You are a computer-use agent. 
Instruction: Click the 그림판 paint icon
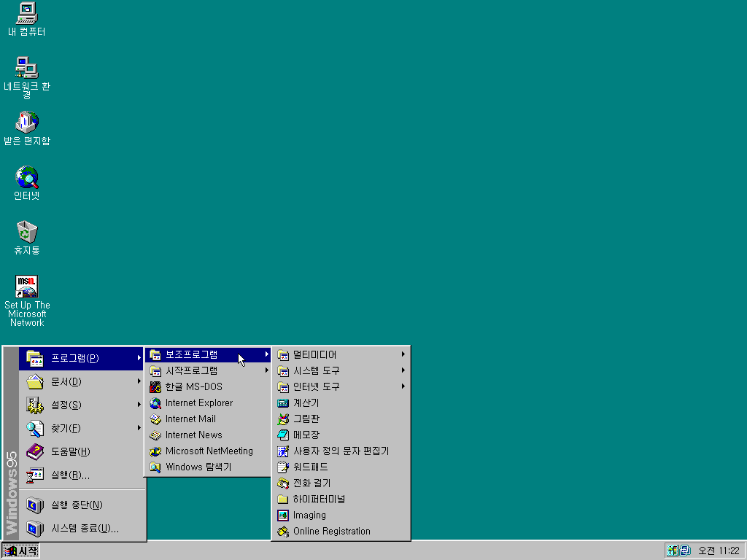283,419
